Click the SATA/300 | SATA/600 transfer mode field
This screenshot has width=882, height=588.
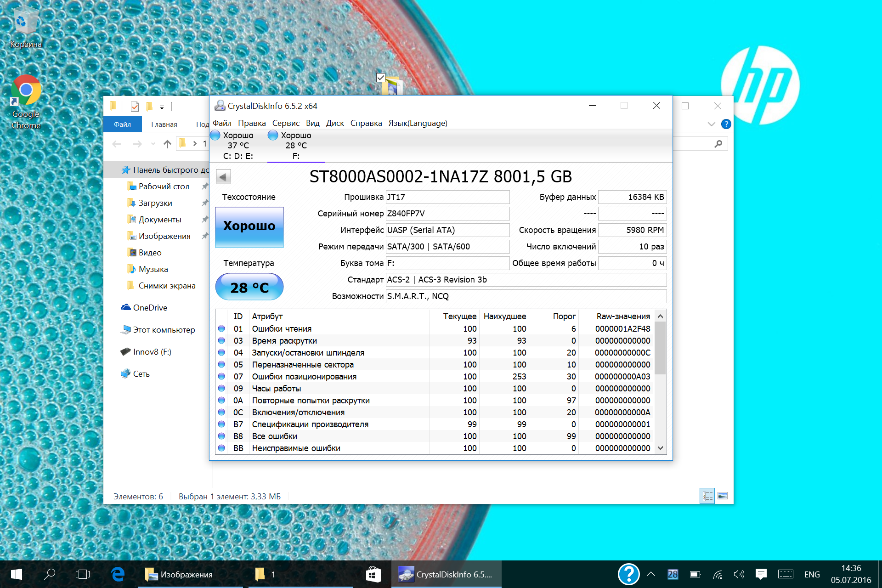(x=447, y=247)
